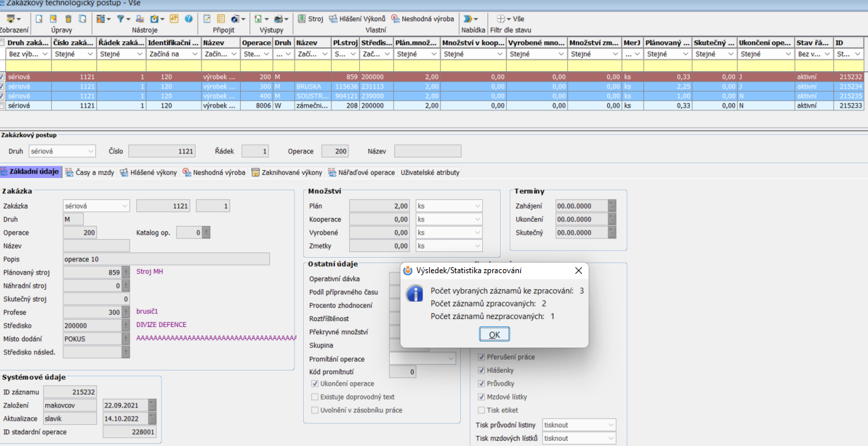Click the new record icon in Úpravy
The image size is (868, 446).
pos(39,19)
